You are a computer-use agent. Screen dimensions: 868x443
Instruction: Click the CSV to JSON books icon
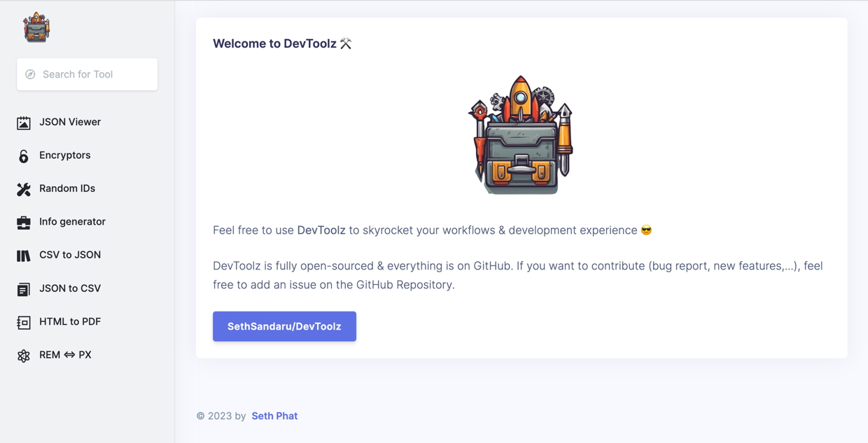(24, 255)
